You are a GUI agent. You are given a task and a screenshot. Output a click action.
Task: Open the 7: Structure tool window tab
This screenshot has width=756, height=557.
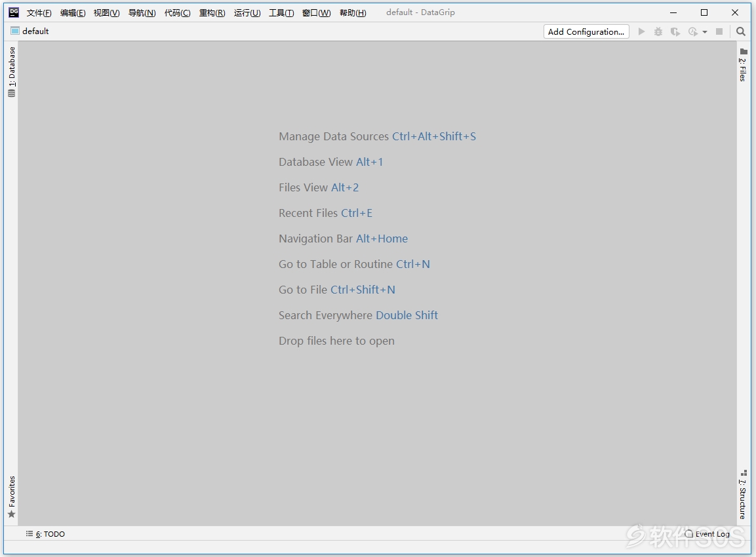tap(743, 495)
